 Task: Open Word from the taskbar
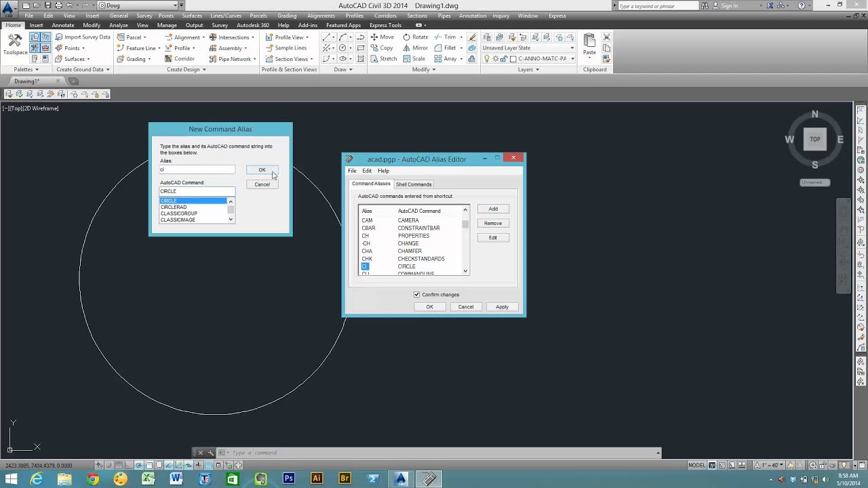coord(176,479)
